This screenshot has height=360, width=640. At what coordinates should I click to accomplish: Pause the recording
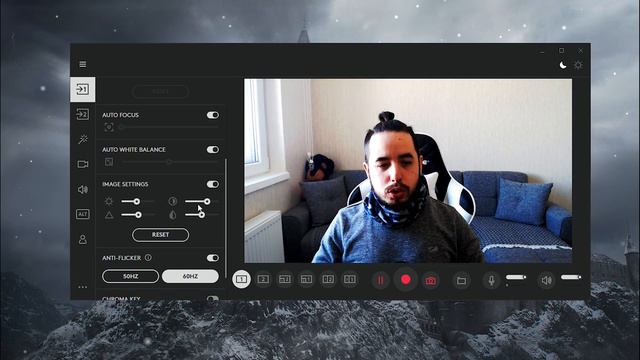[380, 280]
